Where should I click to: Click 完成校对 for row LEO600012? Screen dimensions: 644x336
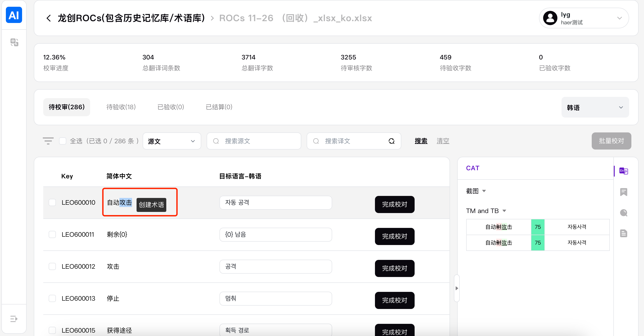point(394,268)
